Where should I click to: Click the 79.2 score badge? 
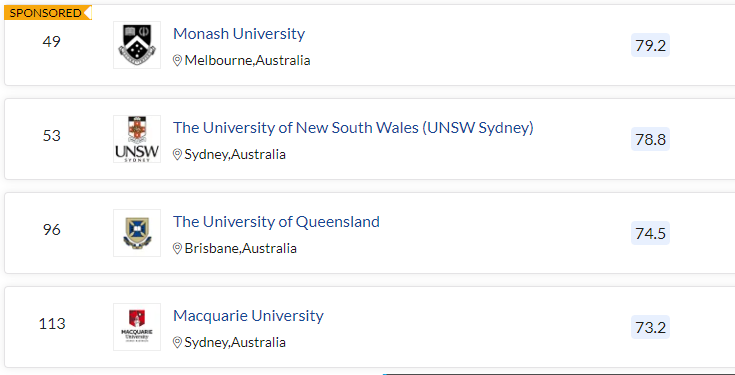[x=650, y=45]
